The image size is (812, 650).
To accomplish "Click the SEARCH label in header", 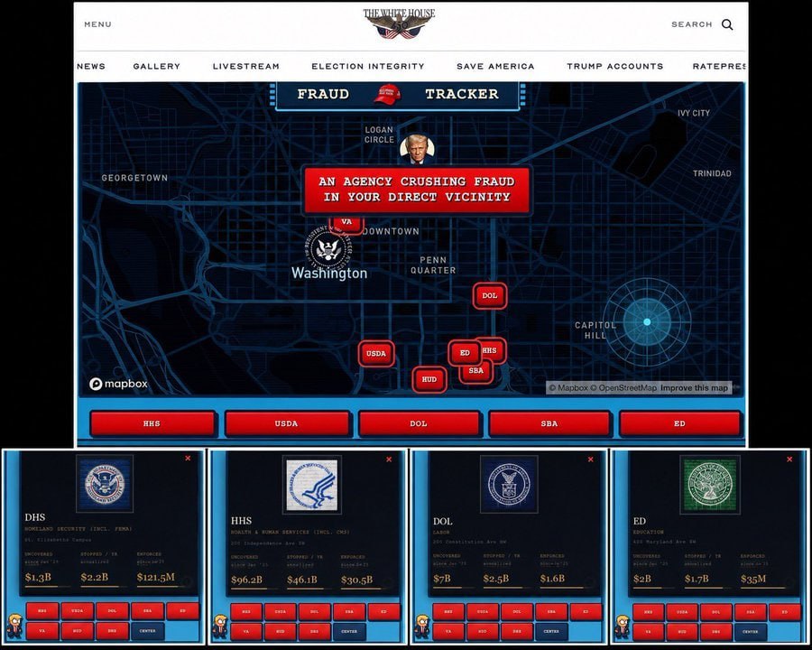I will coord(692,24).
